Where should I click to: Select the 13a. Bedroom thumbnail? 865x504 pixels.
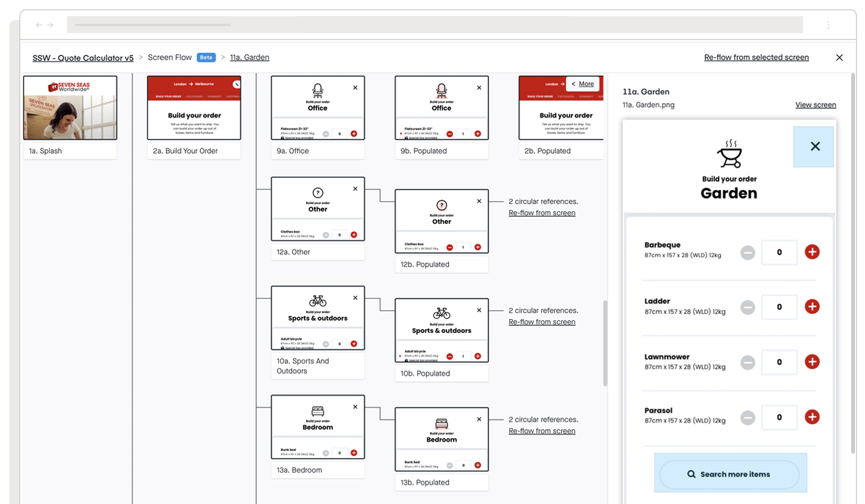pos(317,427)
